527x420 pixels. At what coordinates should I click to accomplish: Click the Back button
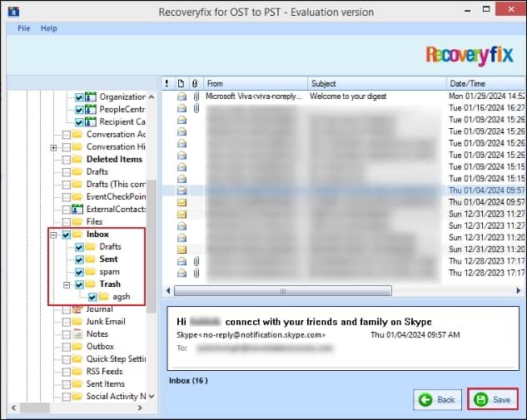click(437, 399)
